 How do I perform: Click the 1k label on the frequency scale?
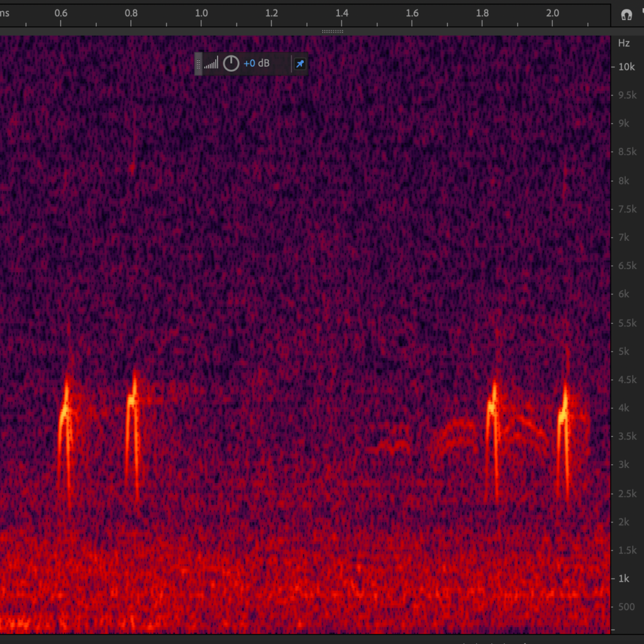(x=623, y=579)
